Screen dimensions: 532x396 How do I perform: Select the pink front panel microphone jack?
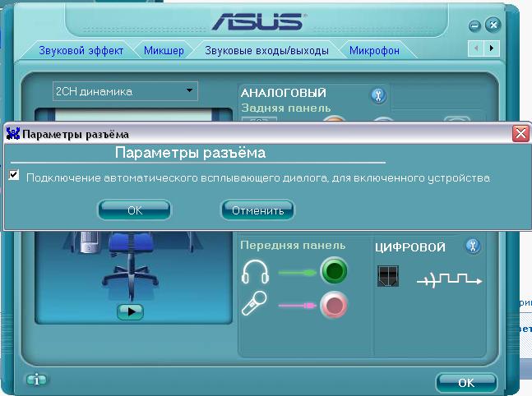pos(334,305)
